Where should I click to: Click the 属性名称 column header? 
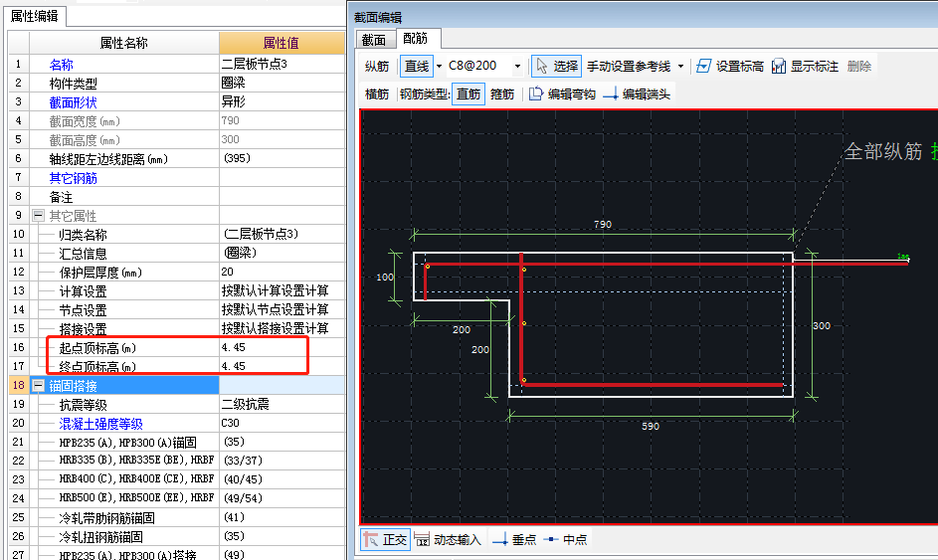point(123,43)
